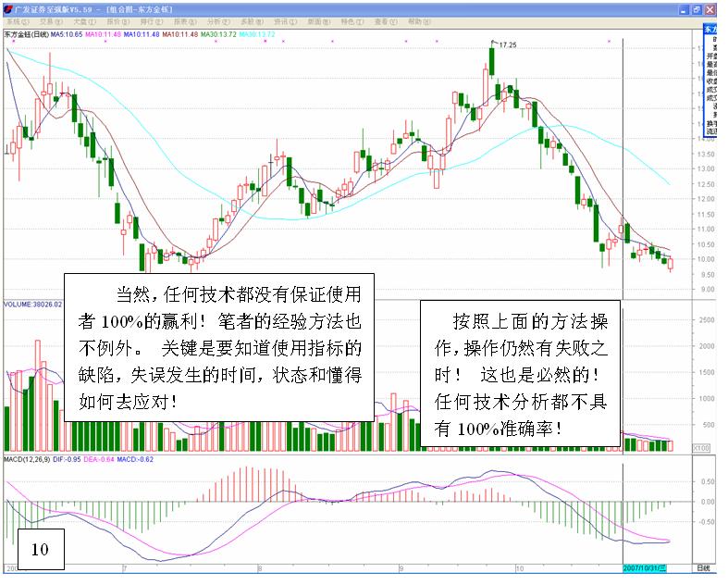
Task: Click month 7 marker on time axis
Action: tap(125, 568)
